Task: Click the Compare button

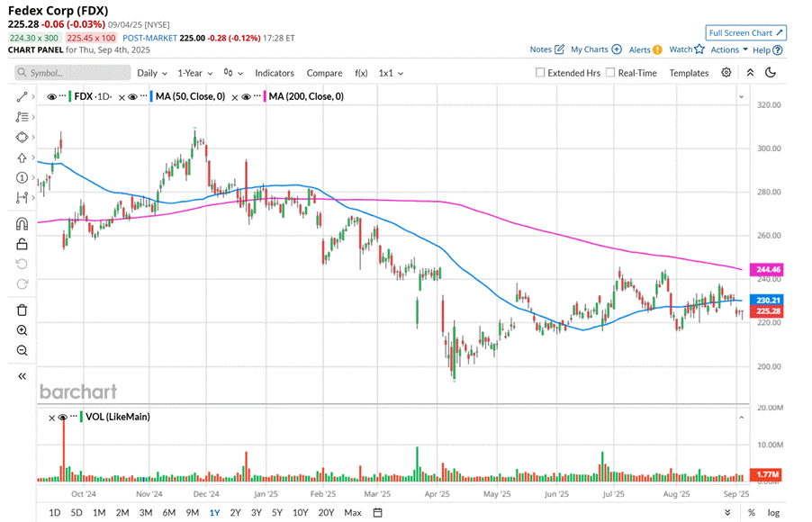Action: [324, 73]
